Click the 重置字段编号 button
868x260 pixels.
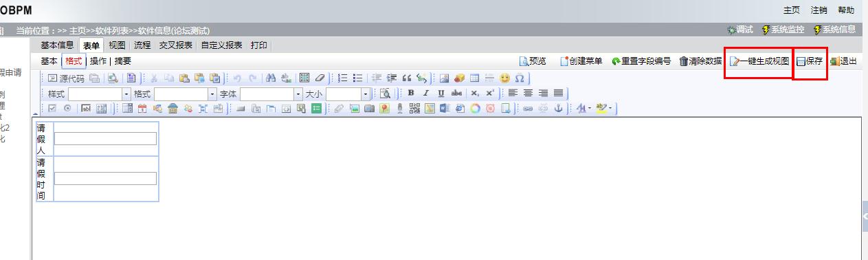coord(641,61)
